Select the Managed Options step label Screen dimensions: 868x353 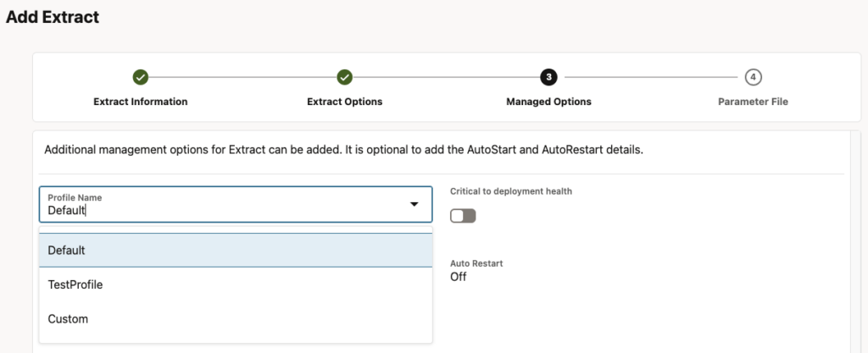(x=548, y=102)
